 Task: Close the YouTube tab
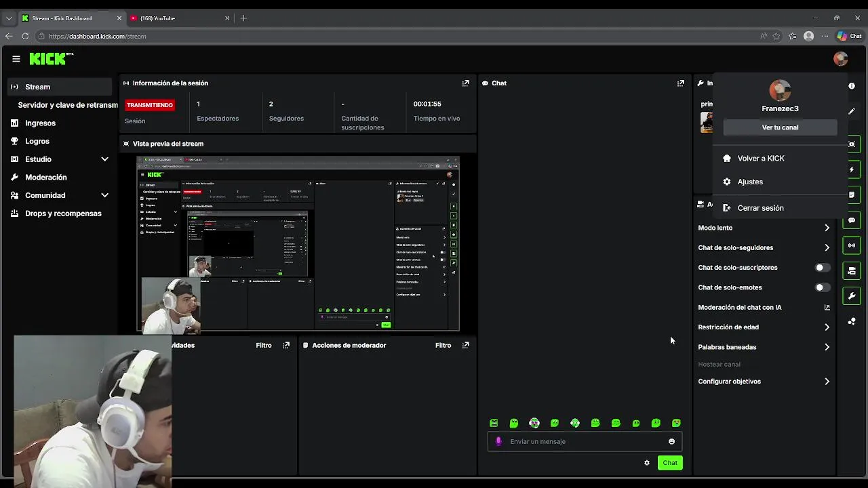[x=227, y=18]
